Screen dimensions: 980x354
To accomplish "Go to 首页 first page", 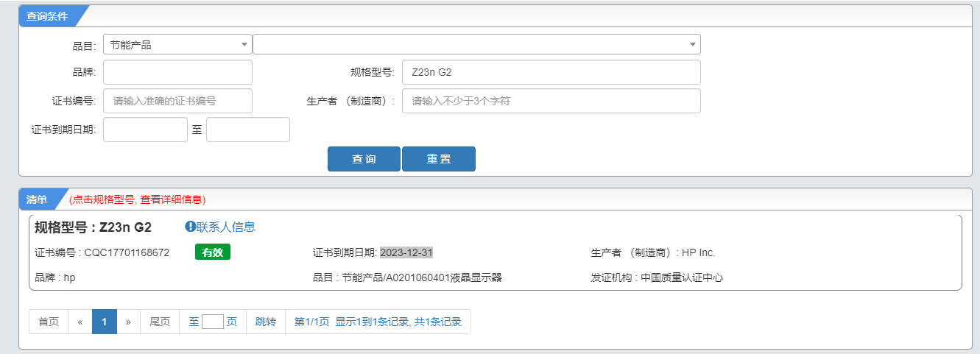I will (49, 322).
